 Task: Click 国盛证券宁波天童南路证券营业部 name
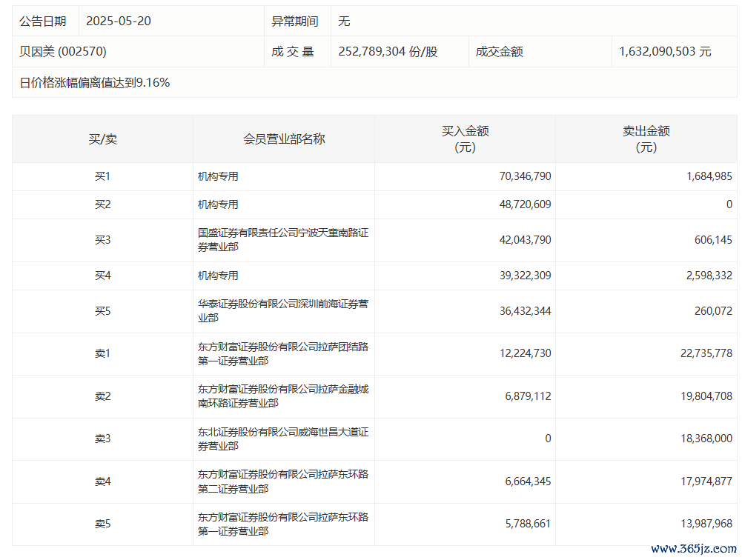click(x=283, y=240)
